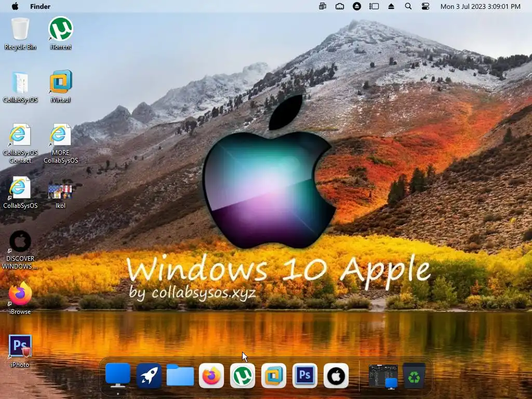Screen dimensions: 532x399
Task: Click the blue monitor icon in the dock
Action: (x=118, y=375)
